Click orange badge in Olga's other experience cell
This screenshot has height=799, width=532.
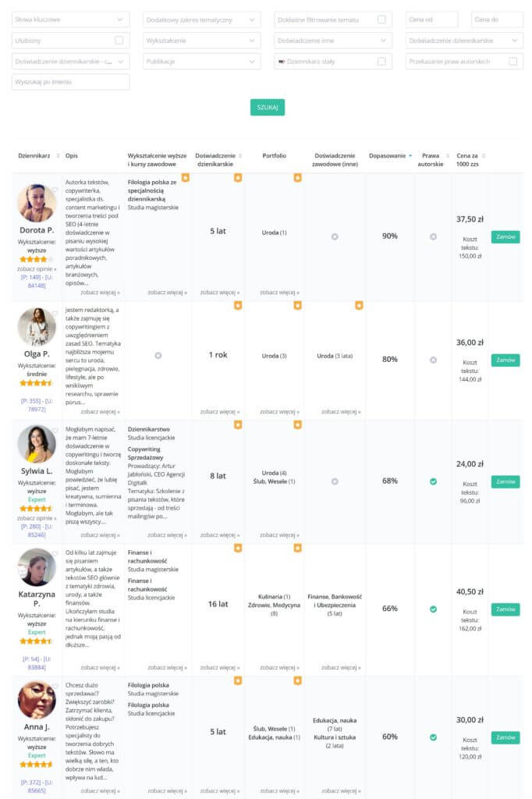(x=359, y=305)
